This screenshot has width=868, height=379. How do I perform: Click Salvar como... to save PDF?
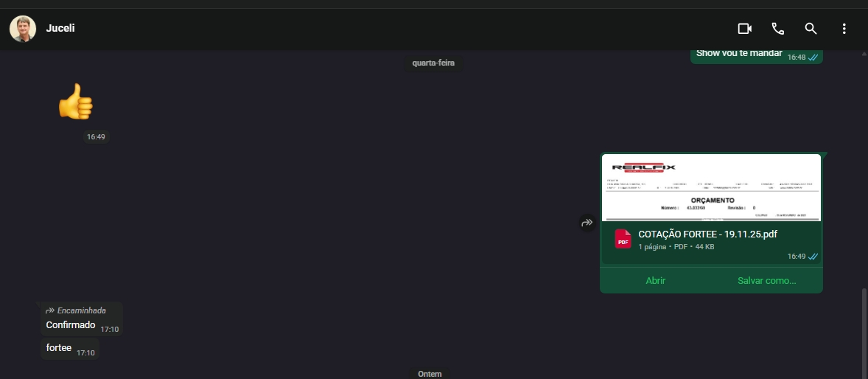tap(766, 281)
